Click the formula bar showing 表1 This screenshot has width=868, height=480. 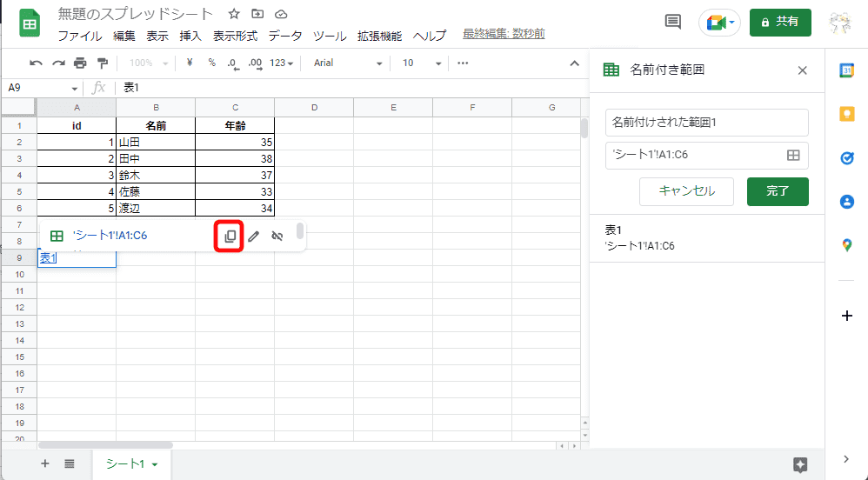351,88
